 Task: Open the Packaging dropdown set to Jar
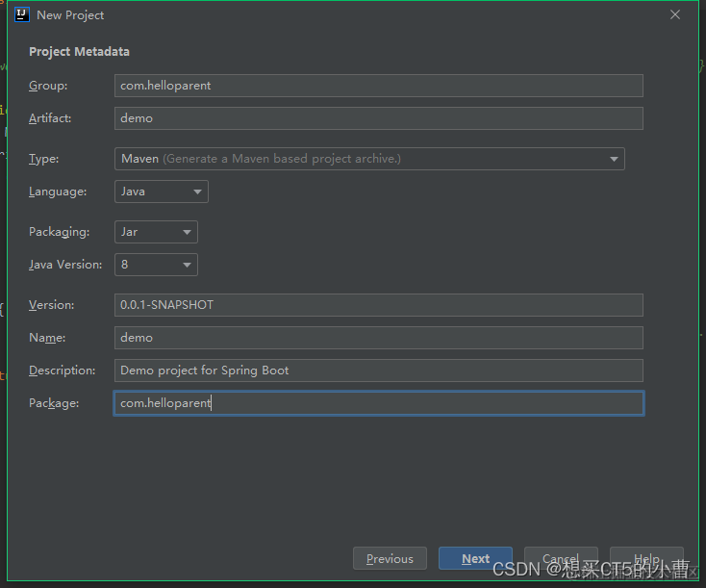(156, 232)
